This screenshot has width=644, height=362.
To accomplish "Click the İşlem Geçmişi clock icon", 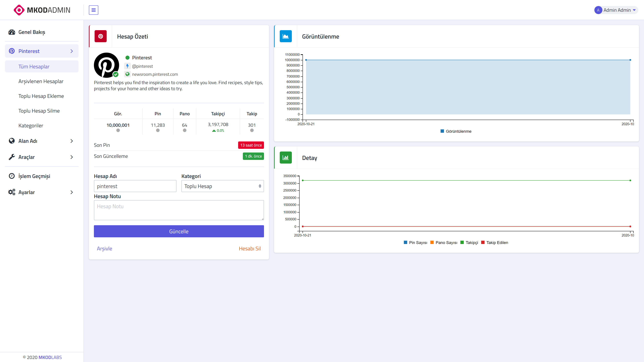I will click(12, 176).
